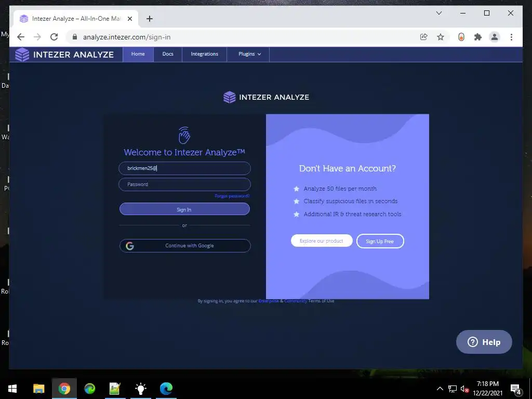Open the Docs nav tab
Screen dimensions: 532x399
click(168, 54)
